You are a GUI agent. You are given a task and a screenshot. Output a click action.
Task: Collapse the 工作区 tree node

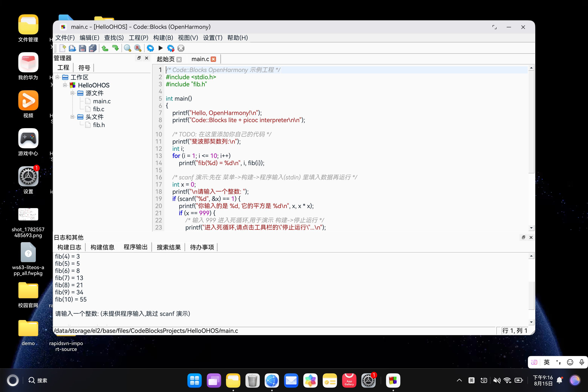57,77
